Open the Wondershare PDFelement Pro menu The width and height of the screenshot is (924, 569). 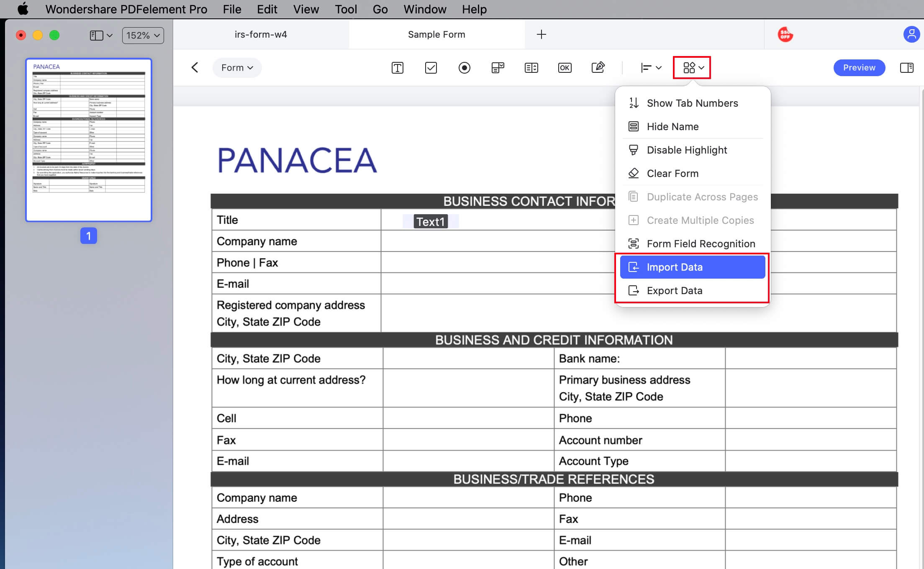126,9
